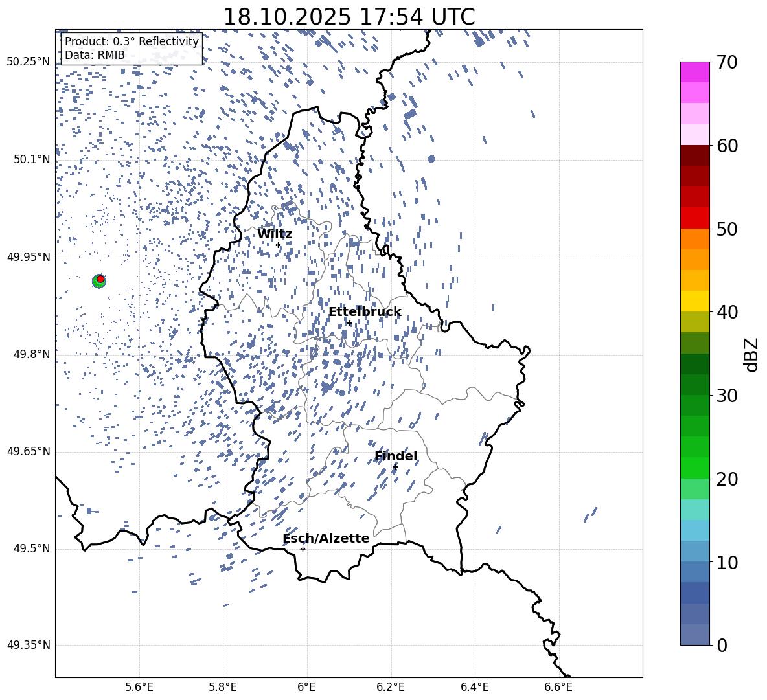Click the 50.1°N latitude label

point(32,159)
